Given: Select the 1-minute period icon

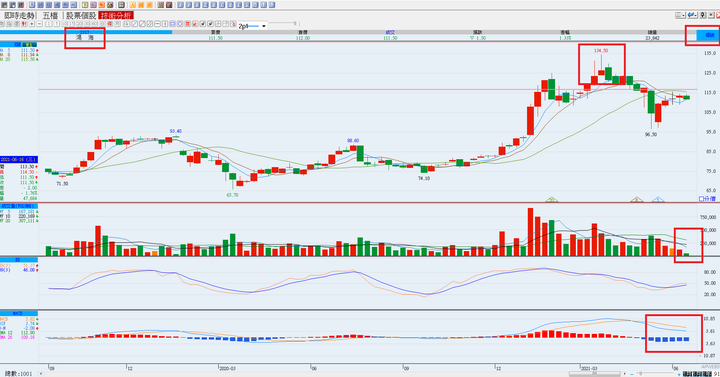Looking at the screenshot, I should point(49,24).
